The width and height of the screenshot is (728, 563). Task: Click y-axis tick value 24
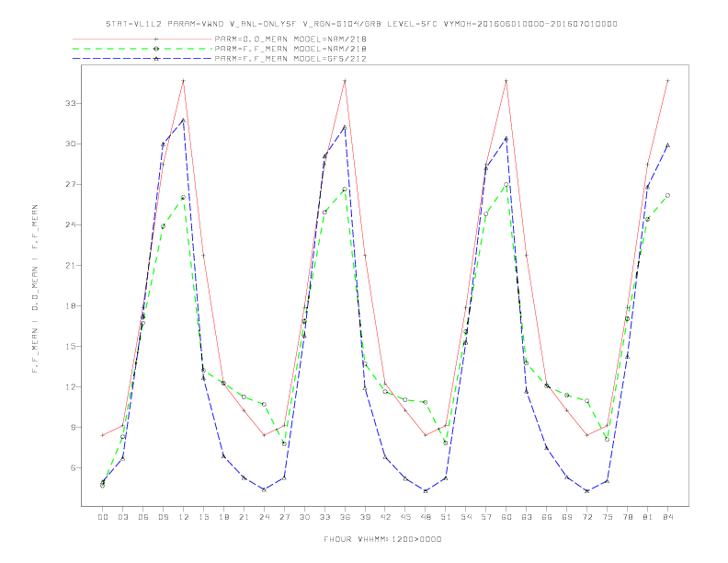(x=71, y=224)
